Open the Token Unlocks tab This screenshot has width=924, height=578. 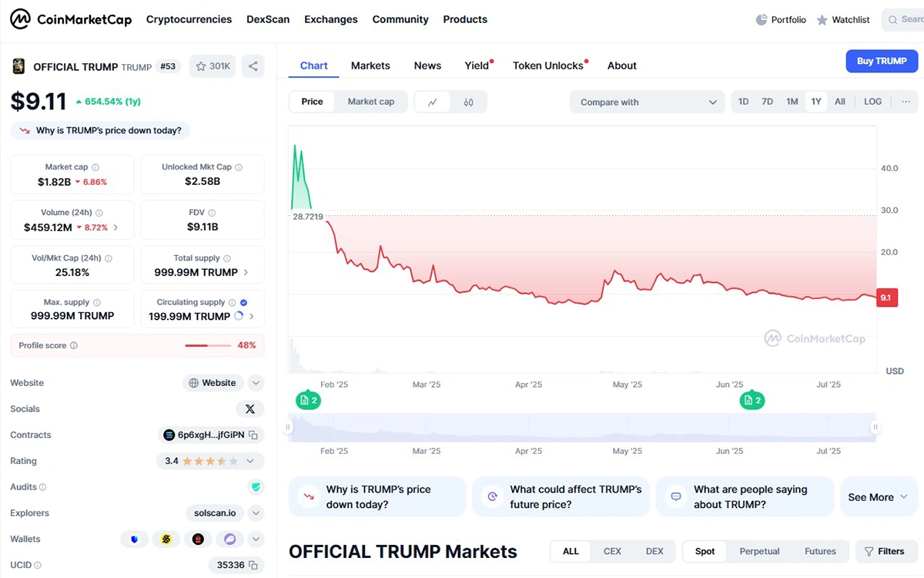coord(548,66)
